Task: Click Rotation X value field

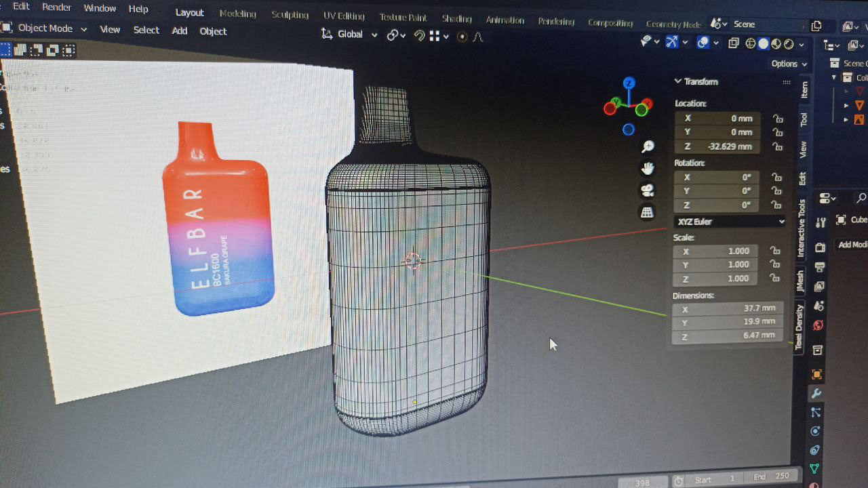Action: click(x=716, y=177)
